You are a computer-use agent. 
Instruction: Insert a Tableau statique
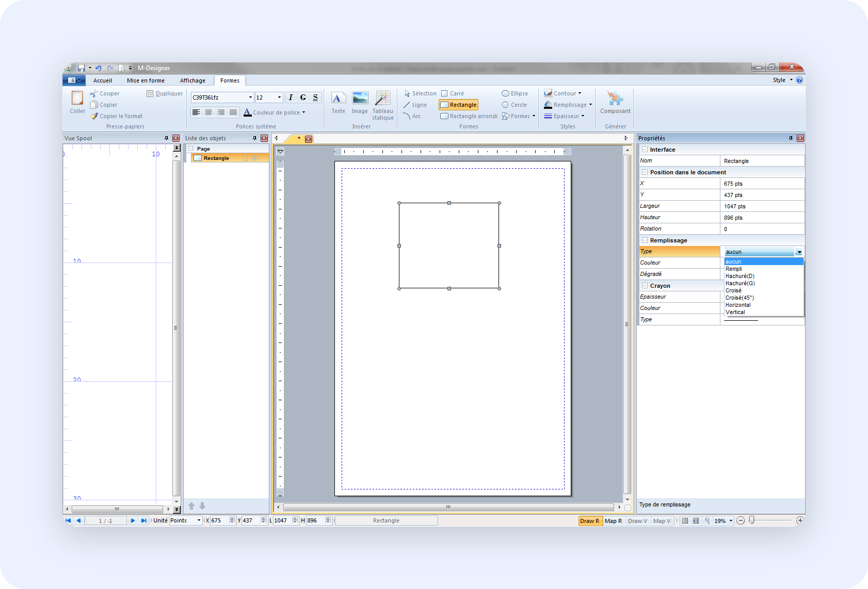[383, 106]
